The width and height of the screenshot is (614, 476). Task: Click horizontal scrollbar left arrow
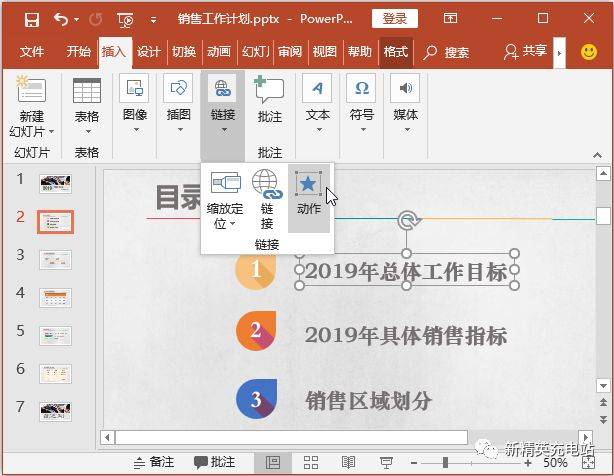pyautogui.click(x=107, y=437)
